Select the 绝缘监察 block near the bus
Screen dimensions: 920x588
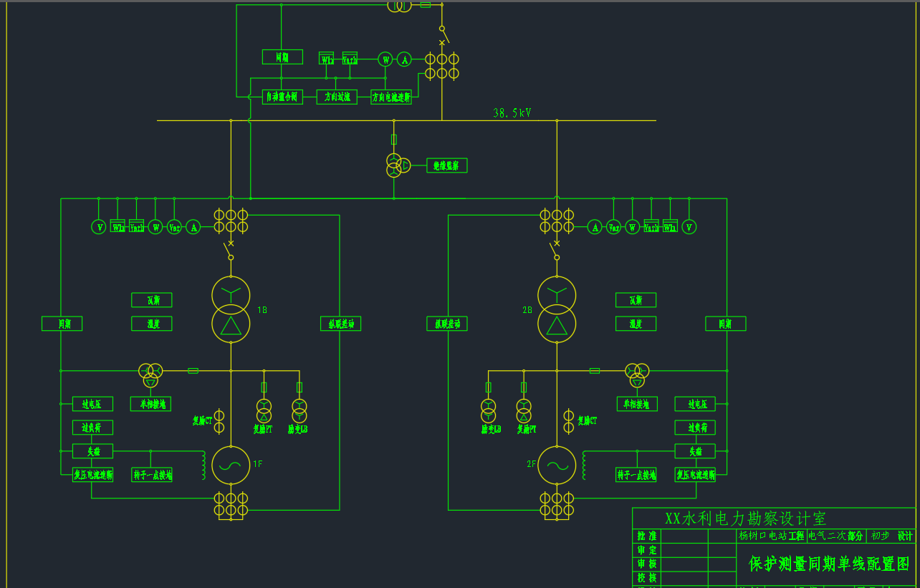point(446,165)
